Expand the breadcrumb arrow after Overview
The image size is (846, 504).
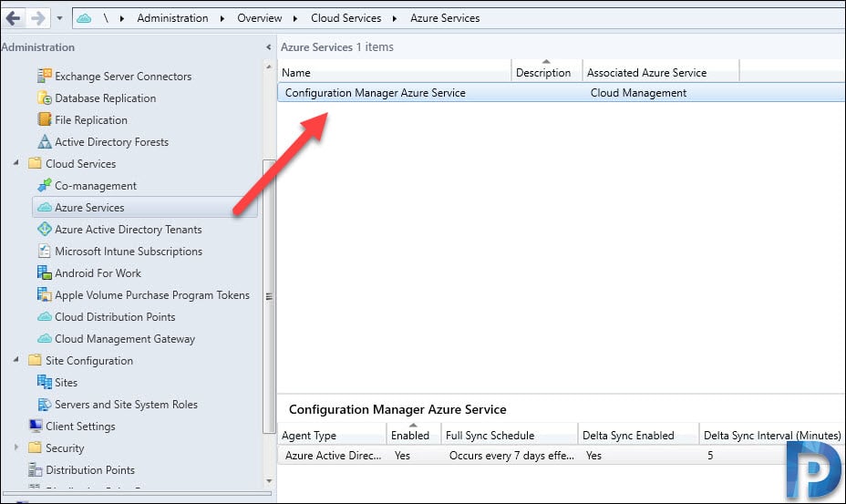(295, 19)
